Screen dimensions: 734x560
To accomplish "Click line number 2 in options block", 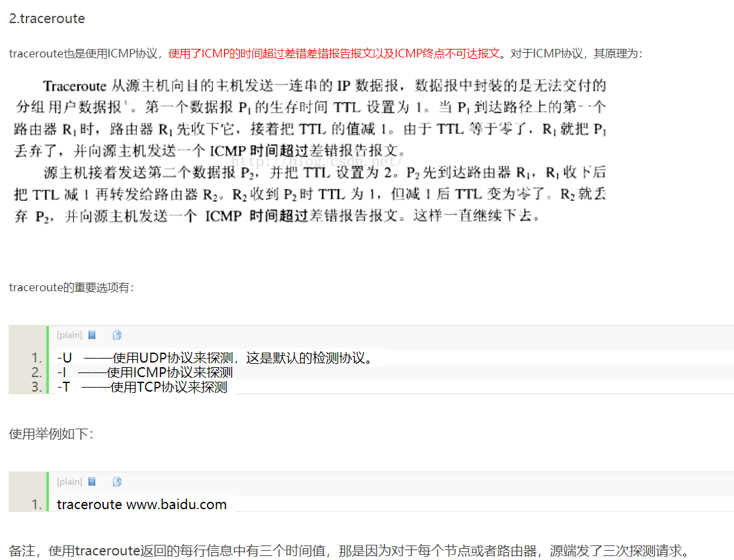I will [36, 372].
